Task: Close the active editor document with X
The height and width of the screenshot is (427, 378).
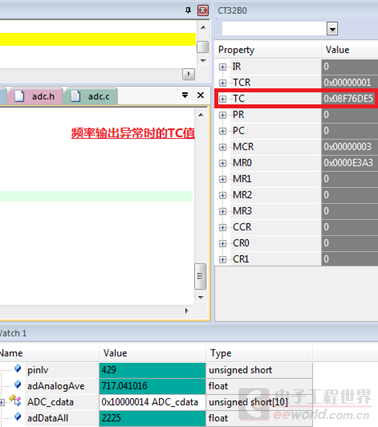Action: [201, 95]
